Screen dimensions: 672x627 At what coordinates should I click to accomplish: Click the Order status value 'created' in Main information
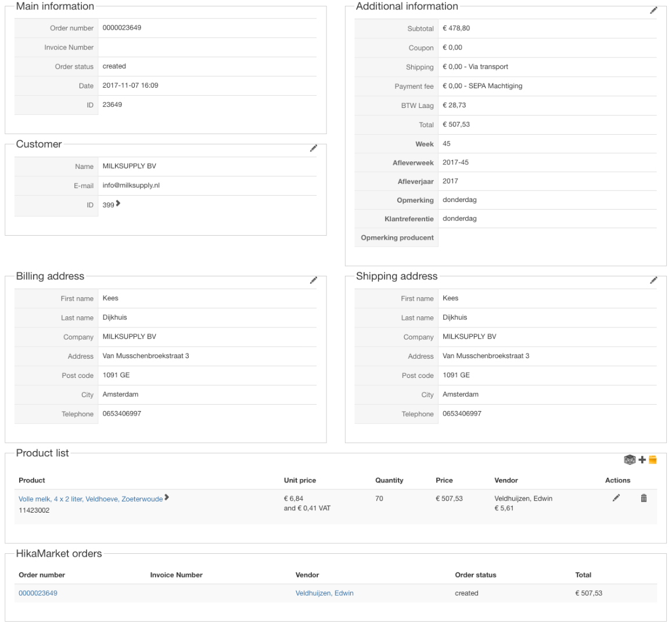click(x=114, y=66)
